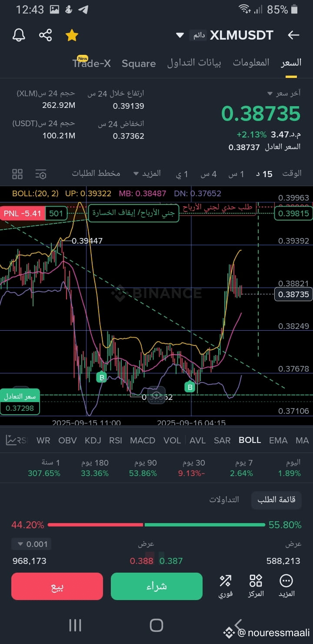Tap the جني الأرباح/إيقاف الخسارة order label
Image resolution: width=313 pixels, height=644 pixels.
tap(134, 213)
